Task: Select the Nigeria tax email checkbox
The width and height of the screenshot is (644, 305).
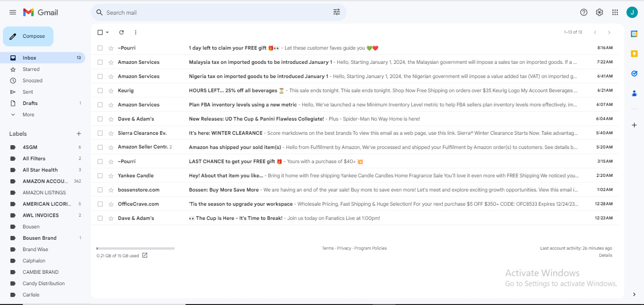Action: click(x=100, y=76)
